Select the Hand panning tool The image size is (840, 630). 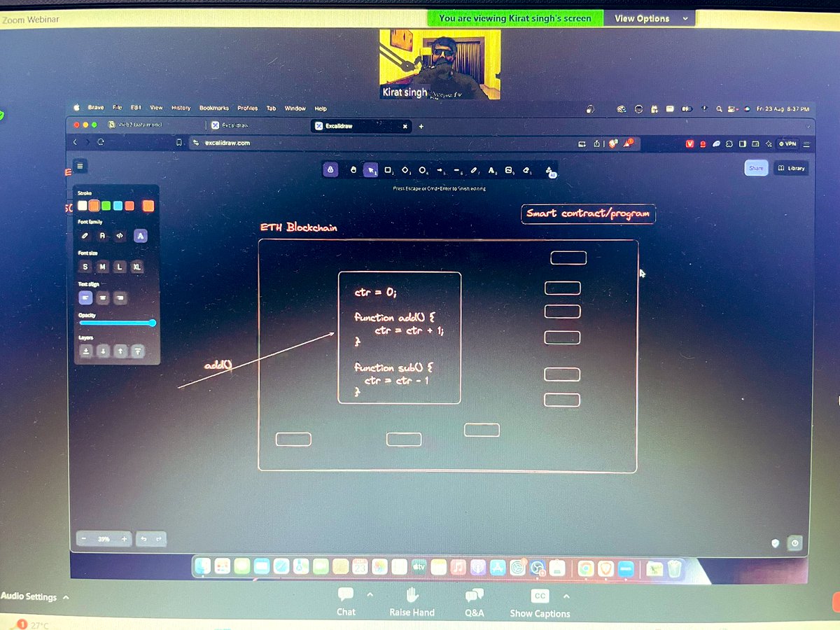353,169
